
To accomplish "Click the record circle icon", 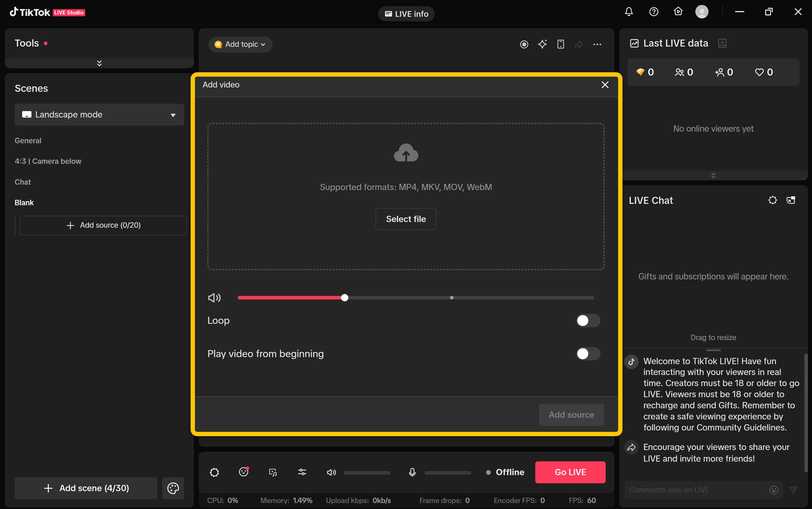I will [524, 44].
